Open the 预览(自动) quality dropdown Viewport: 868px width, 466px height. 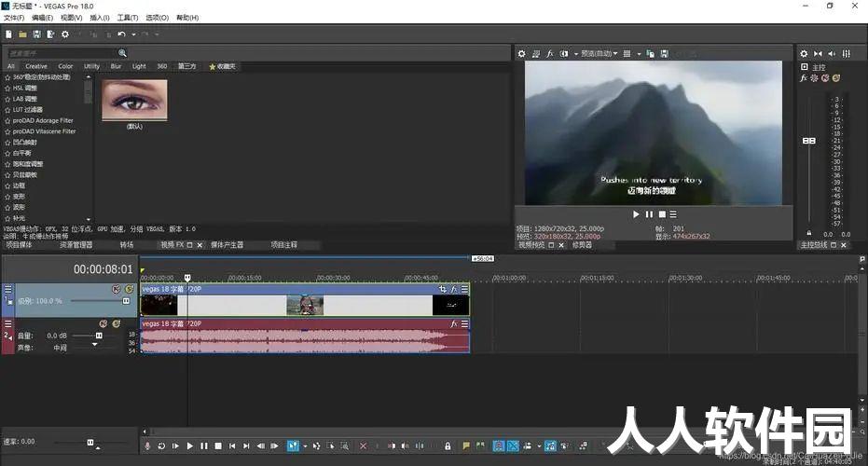[599, 54]
